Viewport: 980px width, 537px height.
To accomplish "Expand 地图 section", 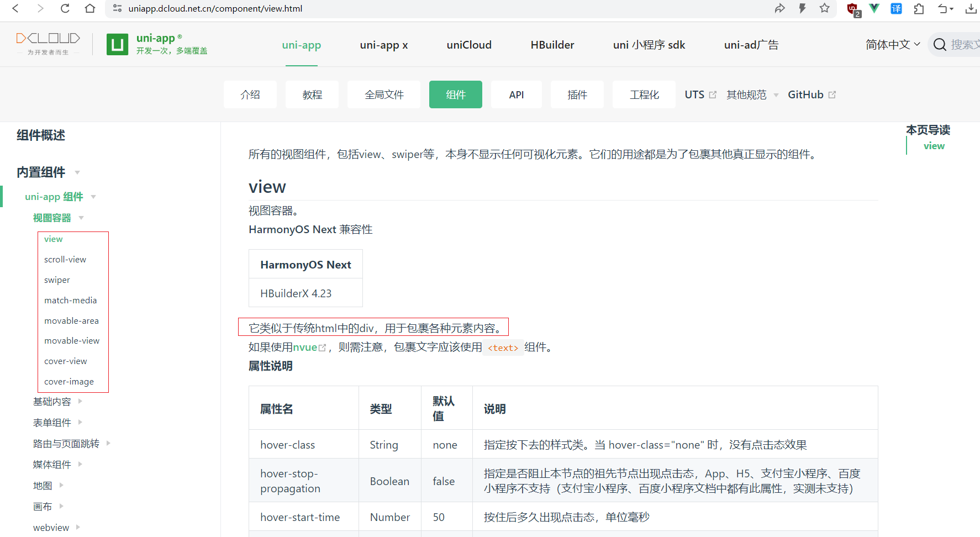I will click(x=49, y=486).
